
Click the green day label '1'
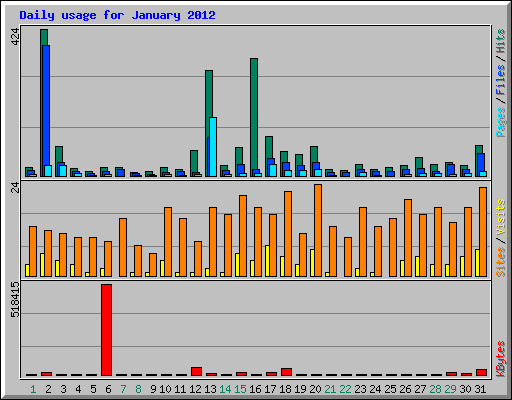tap(33, 389)
